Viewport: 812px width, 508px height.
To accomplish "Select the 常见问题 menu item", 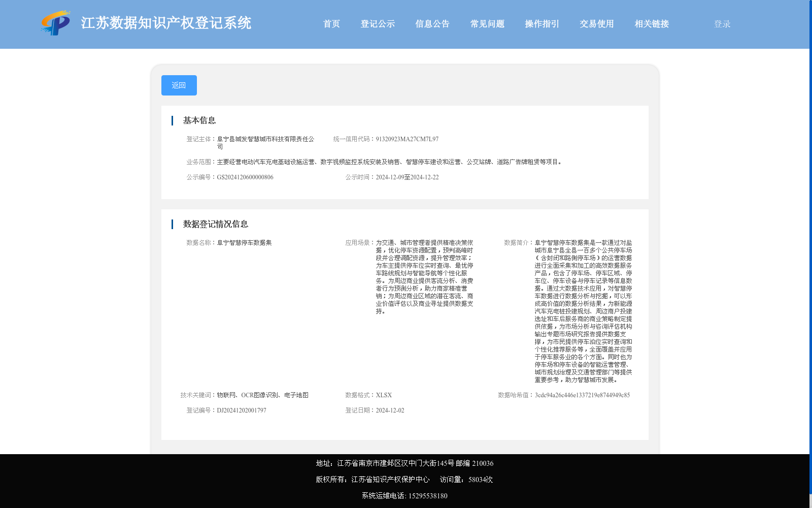I will click(x=487, y=24).
